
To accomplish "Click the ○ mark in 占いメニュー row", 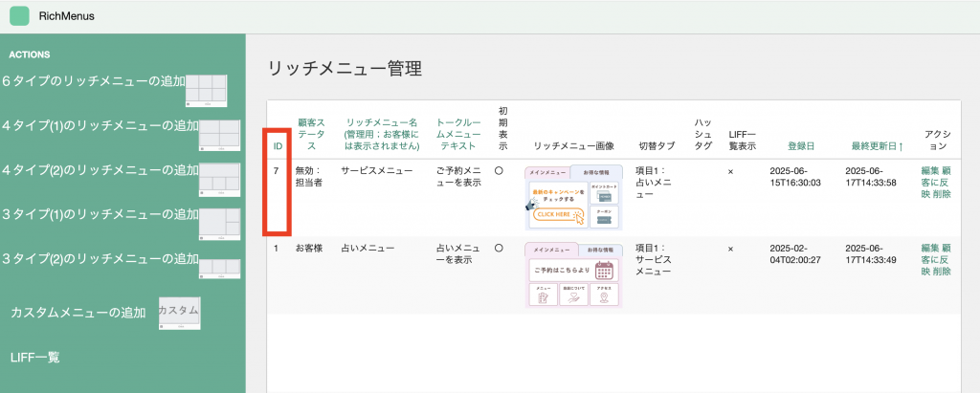I will click(499, 248).
